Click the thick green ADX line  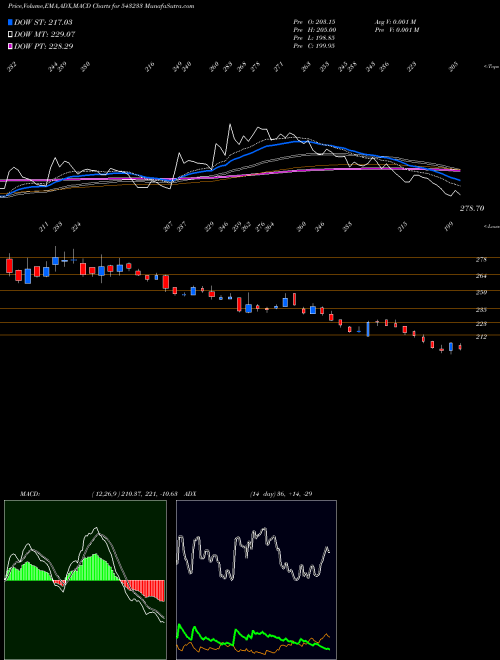click(253, 635)
